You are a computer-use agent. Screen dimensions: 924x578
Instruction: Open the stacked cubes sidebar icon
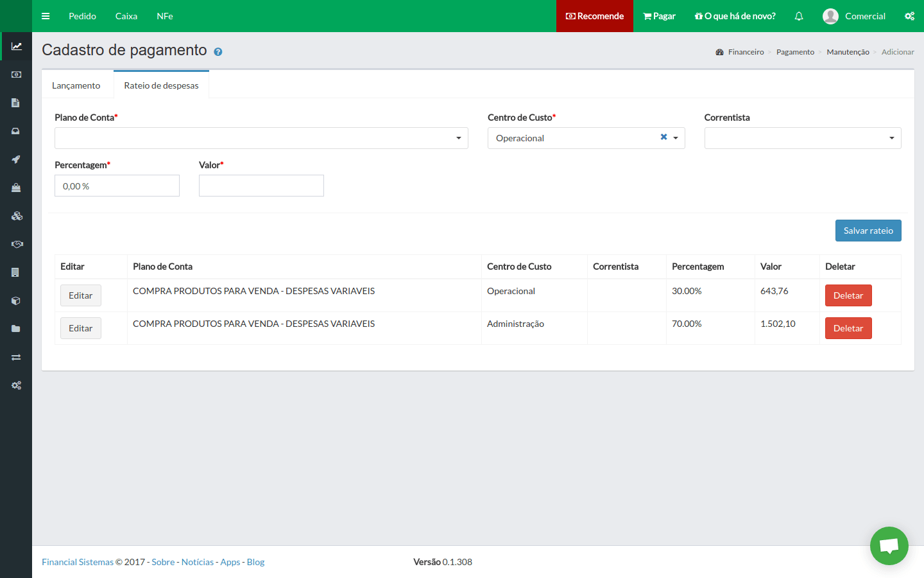[16, 216]
